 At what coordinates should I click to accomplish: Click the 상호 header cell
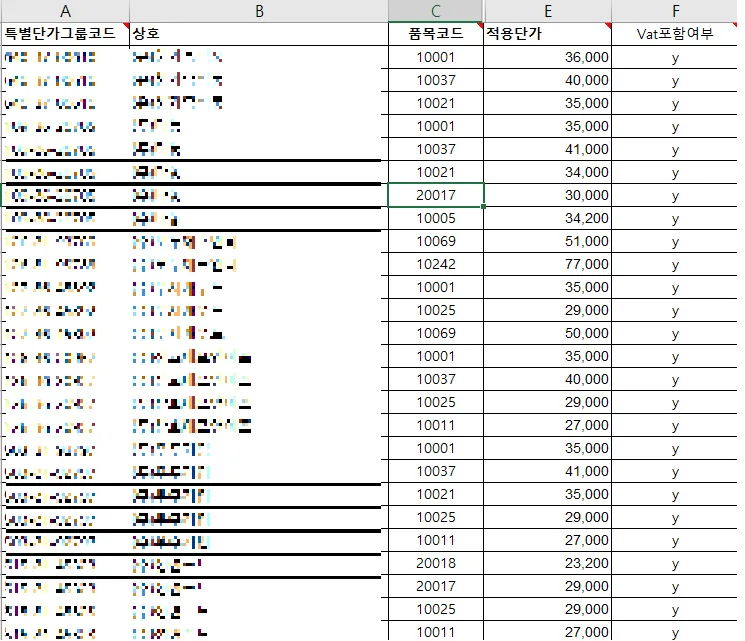[259, 34]
